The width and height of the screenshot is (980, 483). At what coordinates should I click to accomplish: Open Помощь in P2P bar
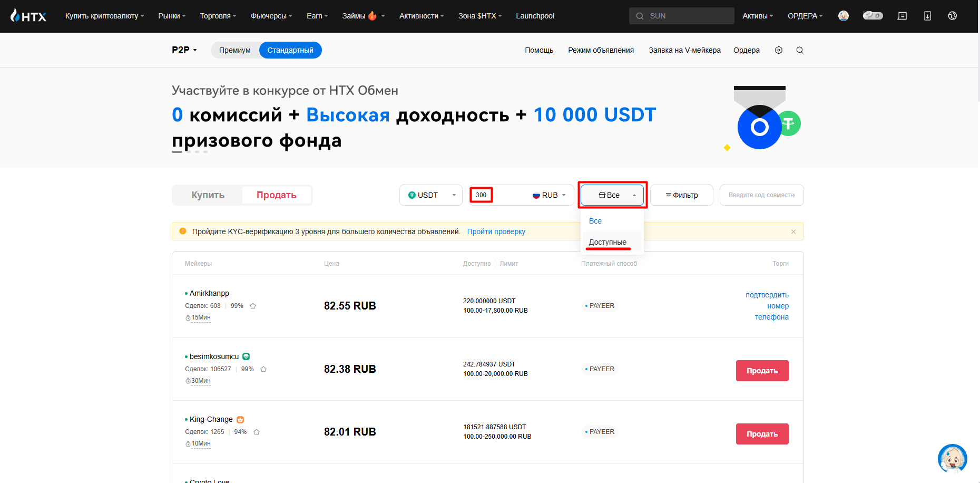pos(539,50)
